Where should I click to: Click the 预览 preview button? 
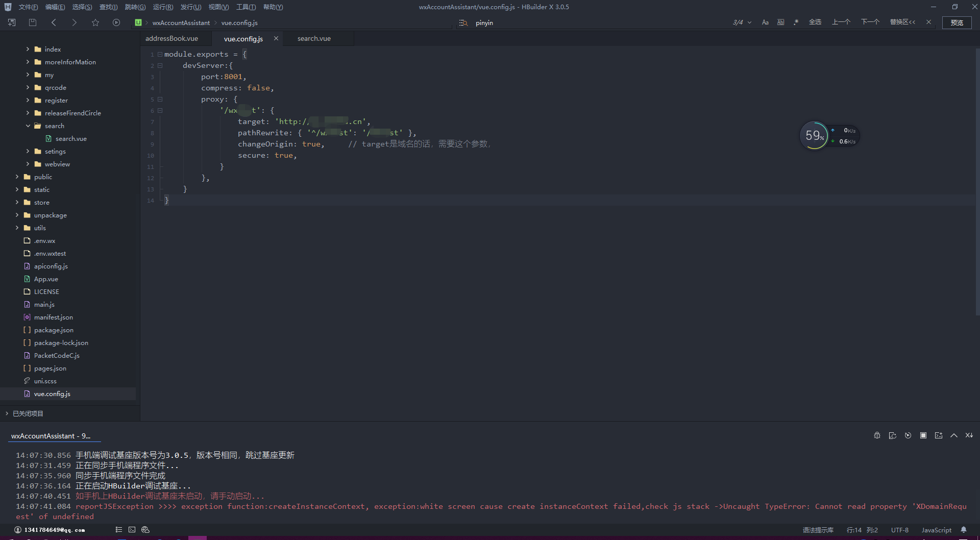pyautogui.click(x=957, y=22)
